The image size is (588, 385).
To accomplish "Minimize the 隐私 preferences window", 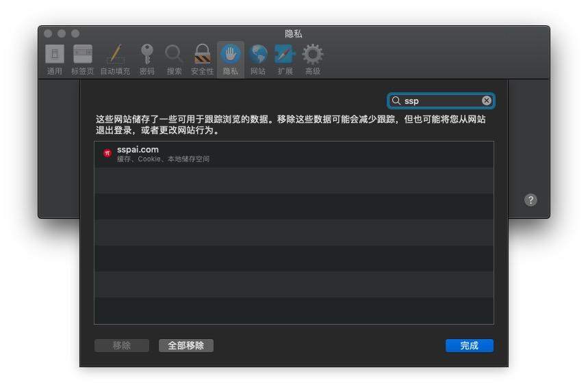I will 62,34.
